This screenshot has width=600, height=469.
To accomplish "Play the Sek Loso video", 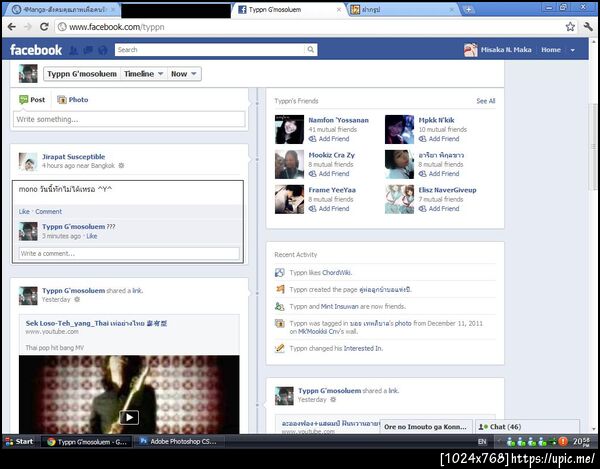I will click(x=129, y=417).
